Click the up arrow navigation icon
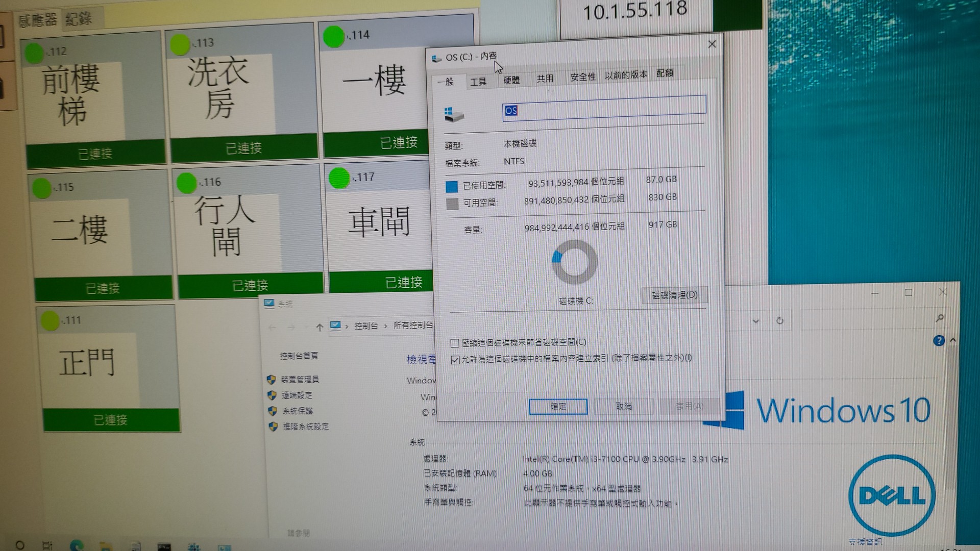 (320, 328)
